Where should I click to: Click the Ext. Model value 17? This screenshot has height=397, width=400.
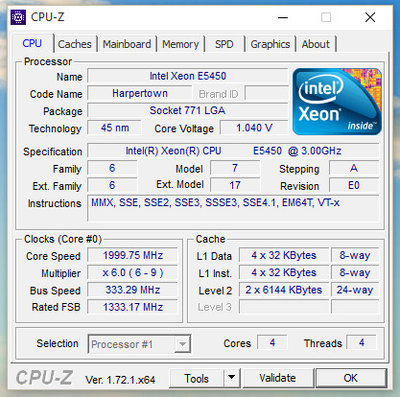pyautogui.click(x=235, y=185)
